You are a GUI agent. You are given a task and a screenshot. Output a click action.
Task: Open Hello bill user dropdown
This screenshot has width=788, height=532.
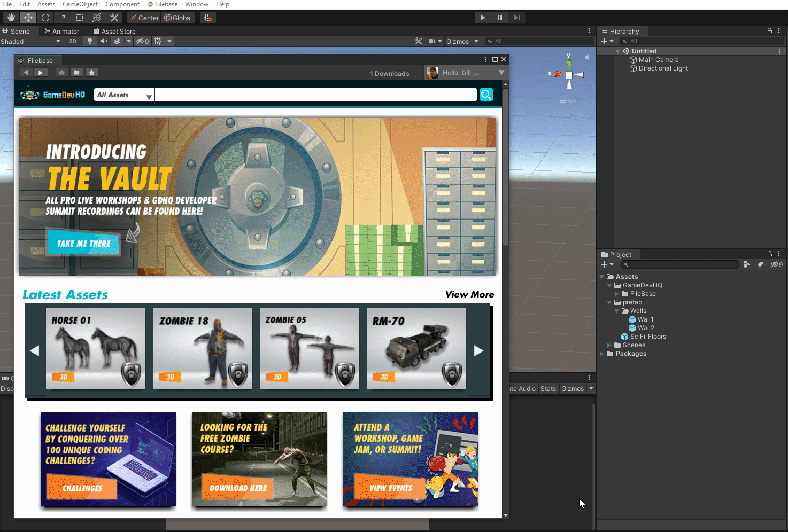(x=465, y=72)
